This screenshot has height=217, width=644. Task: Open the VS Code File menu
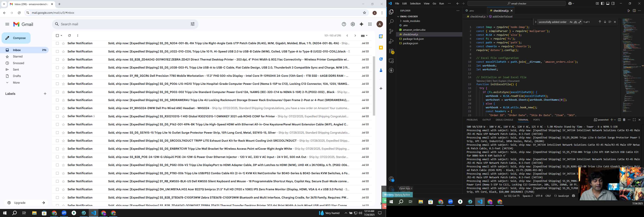tap(397, 3)
